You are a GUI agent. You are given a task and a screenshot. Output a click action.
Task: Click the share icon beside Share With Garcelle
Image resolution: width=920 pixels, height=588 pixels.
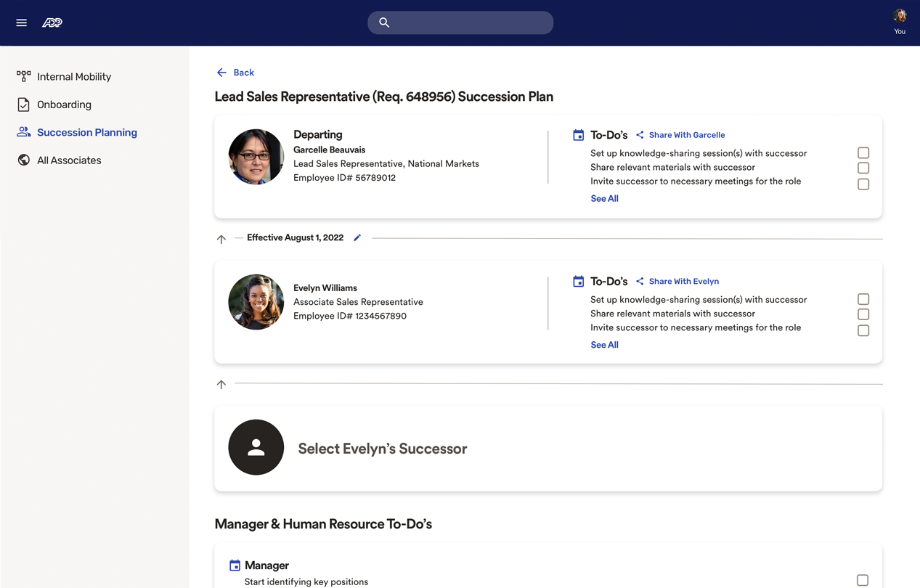click(x=640, y=135)
